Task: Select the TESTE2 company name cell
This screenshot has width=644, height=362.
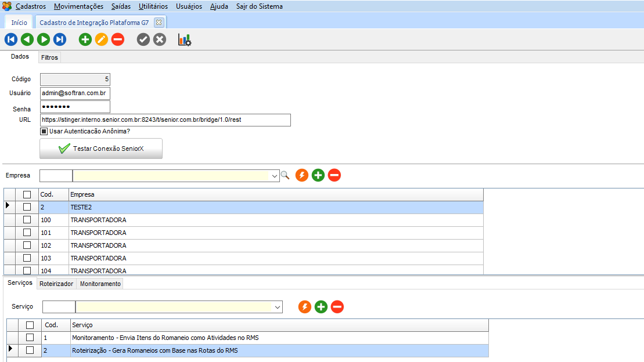Action: [276, 207]
